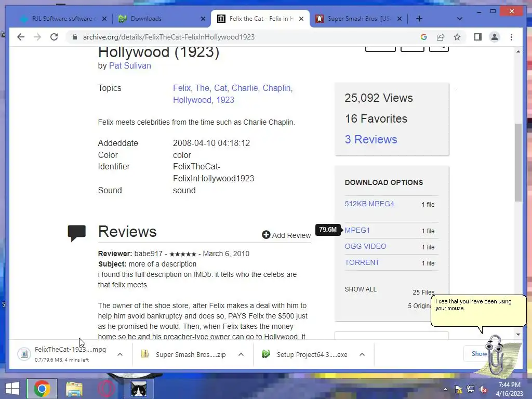Open Pat Sulivan author link
The image size is (532, 399).
tap(130, 66)
